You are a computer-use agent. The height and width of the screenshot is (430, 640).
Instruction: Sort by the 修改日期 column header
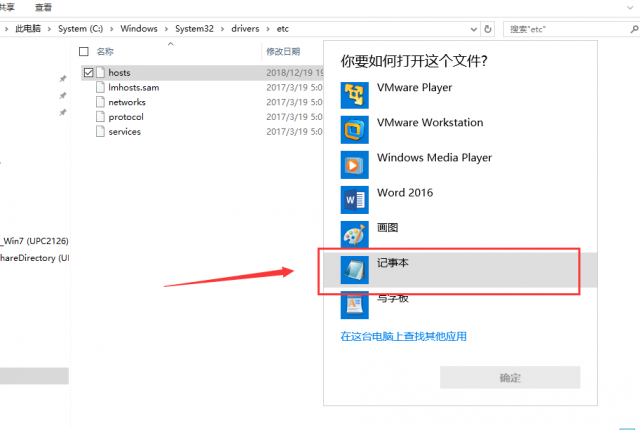tap(283, 51)
